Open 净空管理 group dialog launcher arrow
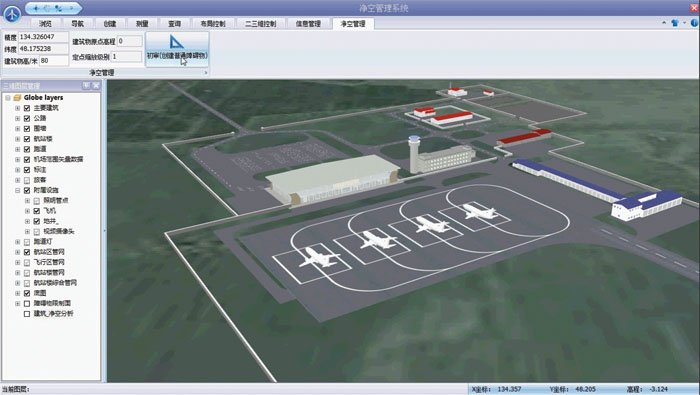 [x=206, y=72]
